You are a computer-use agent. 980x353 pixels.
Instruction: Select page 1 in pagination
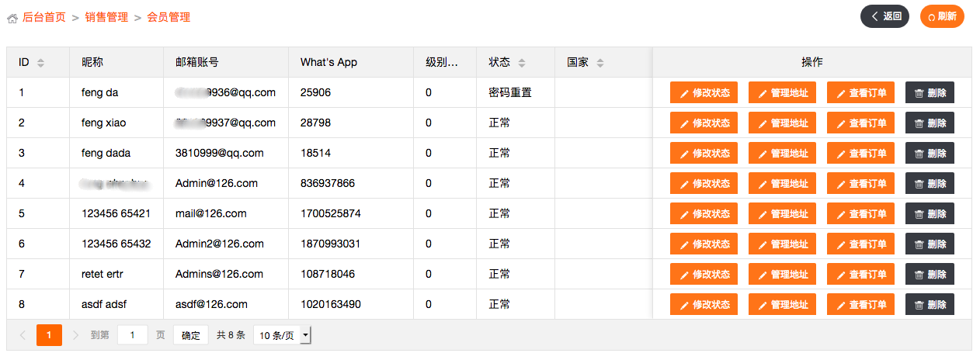click(49, 335)
